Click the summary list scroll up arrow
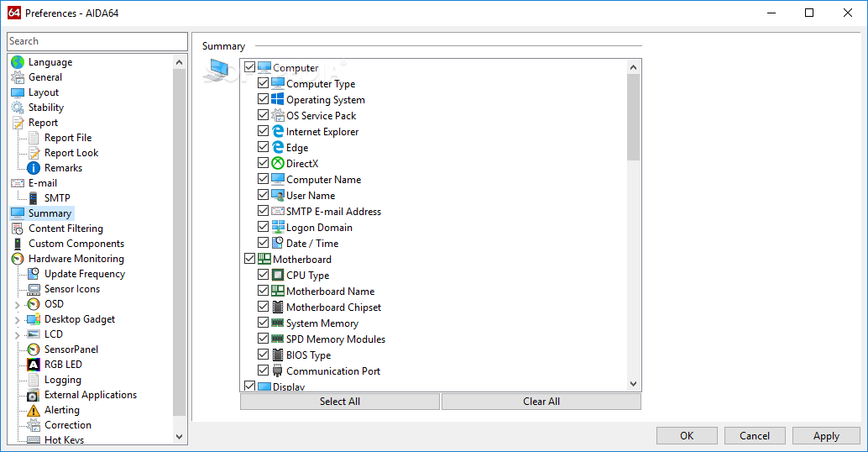This screenshot has height=452, width=868. (x=633, y=67)
